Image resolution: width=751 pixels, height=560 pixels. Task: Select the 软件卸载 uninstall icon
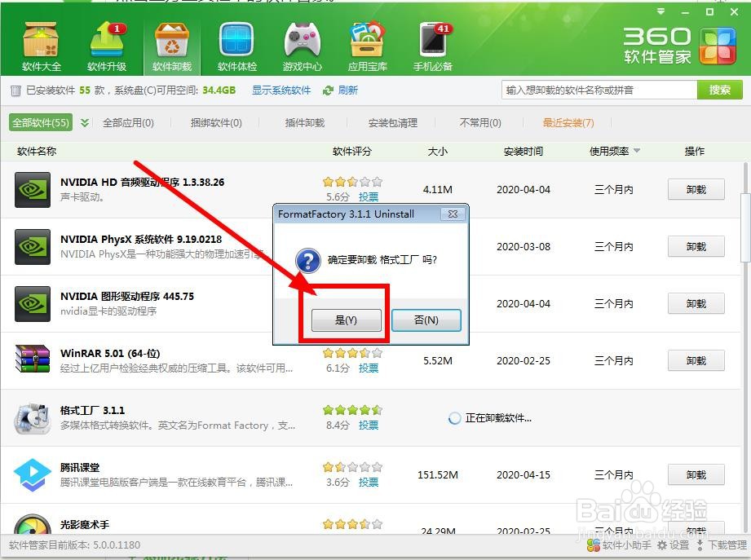[x=172, y=46]
